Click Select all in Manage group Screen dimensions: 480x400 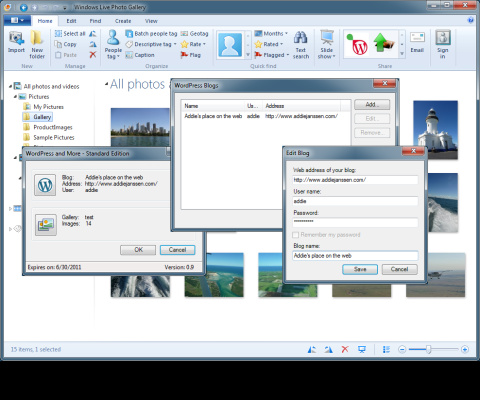click(70, 34)
